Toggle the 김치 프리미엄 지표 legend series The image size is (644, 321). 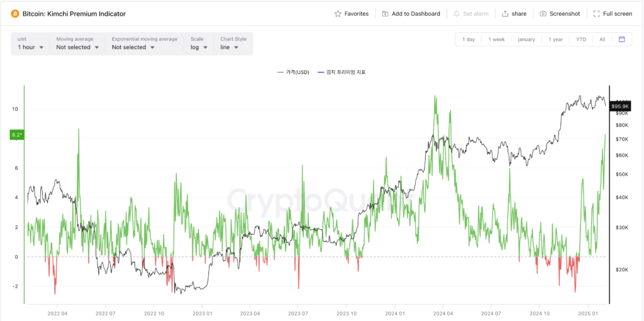point(341,72)
